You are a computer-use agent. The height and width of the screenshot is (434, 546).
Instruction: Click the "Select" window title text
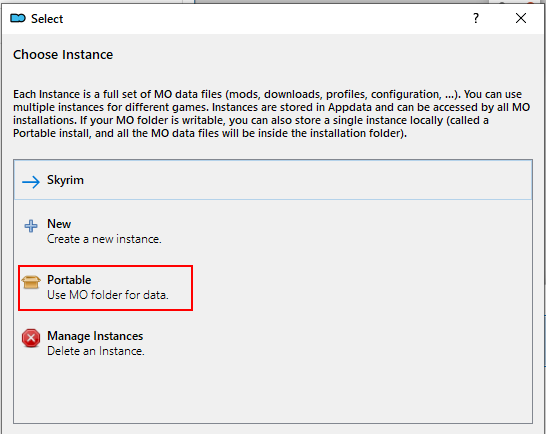point(47,18)
